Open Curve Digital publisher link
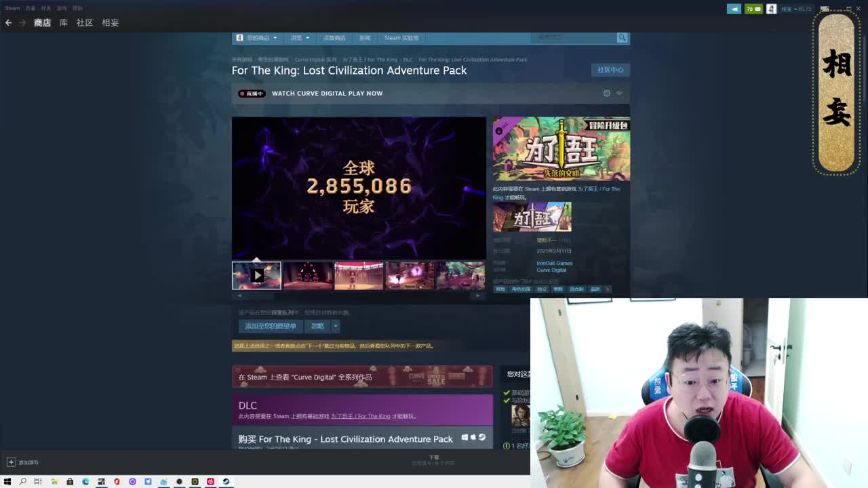Screen dimensions: 868x488 click(551, 270)
